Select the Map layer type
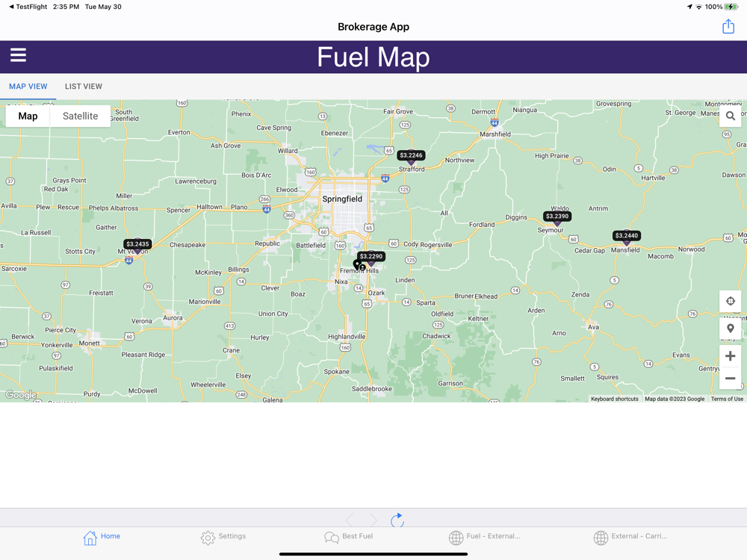 tap(28, 116)
